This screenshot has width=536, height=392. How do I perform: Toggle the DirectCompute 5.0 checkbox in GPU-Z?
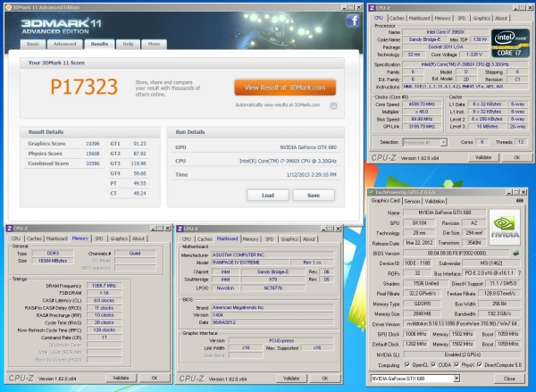479,364
